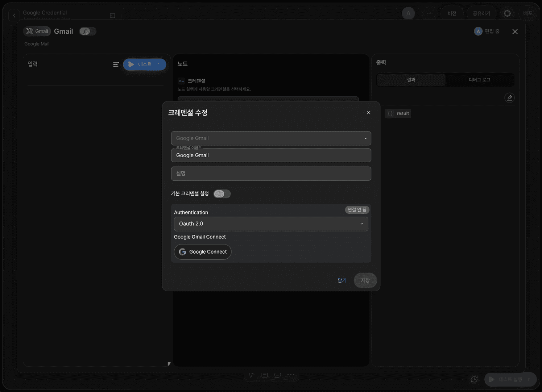Open the three-dot more menu in the top bar
The width and height of the screenshot is (542, 392).
(x=429, y=13)
